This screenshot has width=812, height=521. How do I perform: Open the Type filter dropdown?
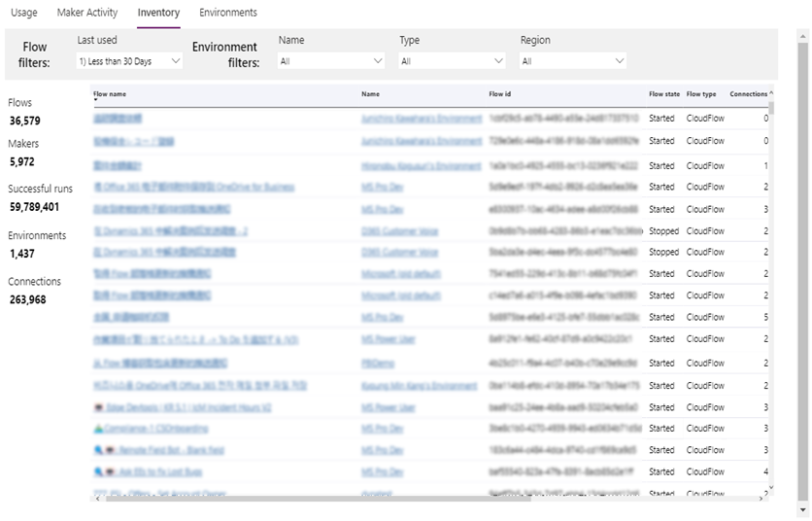tap(452, 61)
